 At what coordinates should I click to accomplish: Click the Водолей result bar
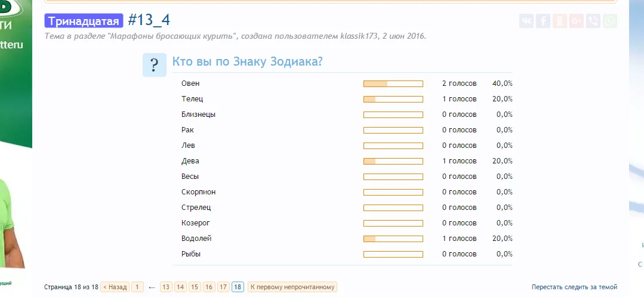point(393,239)
